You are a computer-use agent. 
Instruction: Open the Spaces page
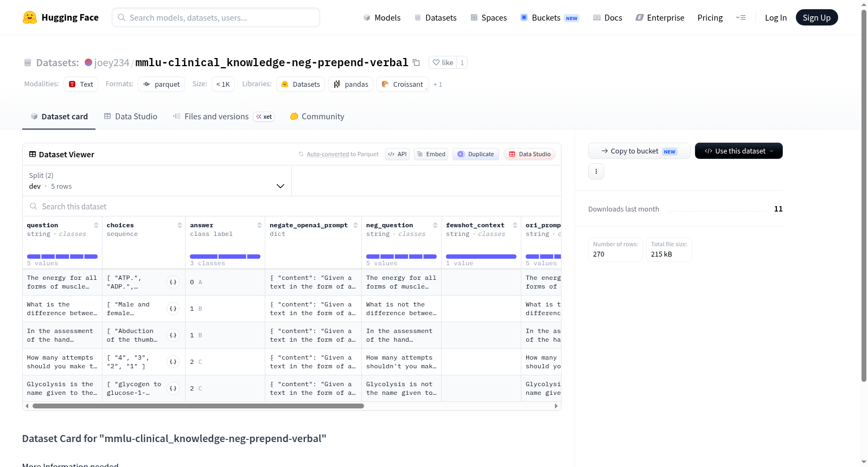click(x=488, y=18)
